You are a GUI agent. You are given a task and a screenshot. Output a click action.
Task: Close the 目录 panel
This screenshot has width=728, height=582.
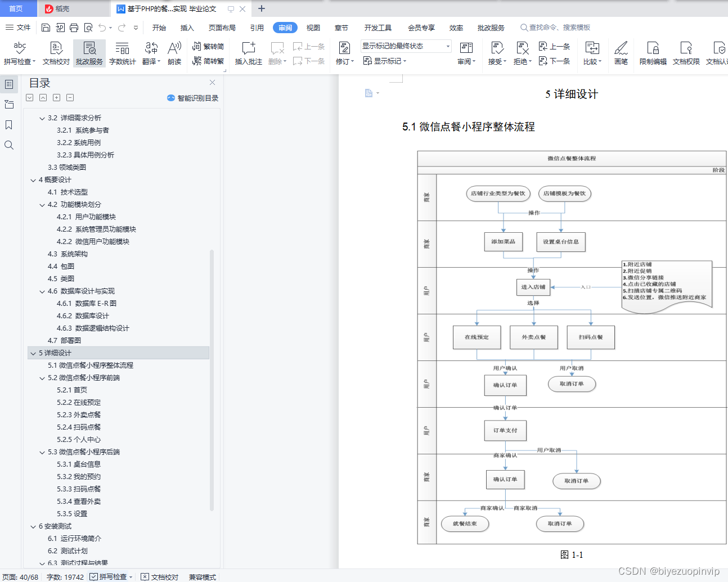212,82
